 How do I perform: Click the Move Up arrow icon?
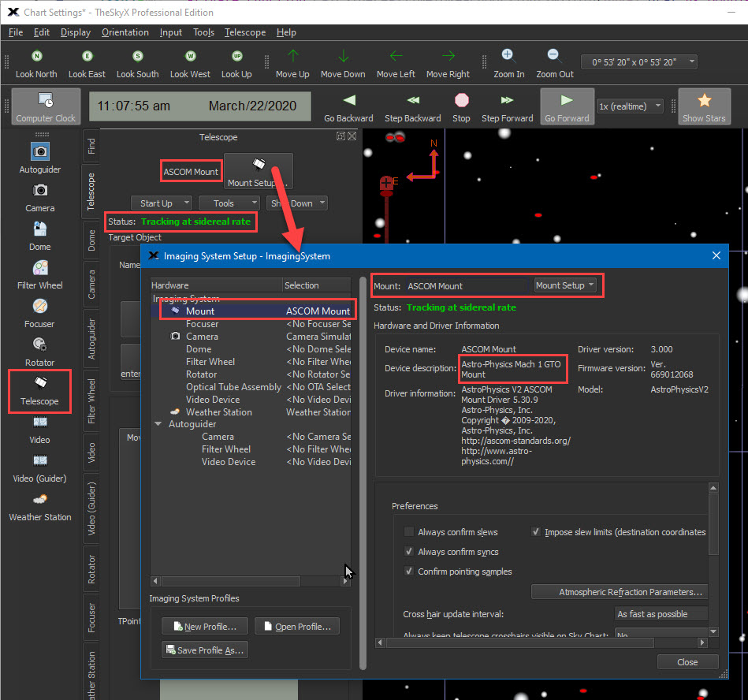click(293, 56)
